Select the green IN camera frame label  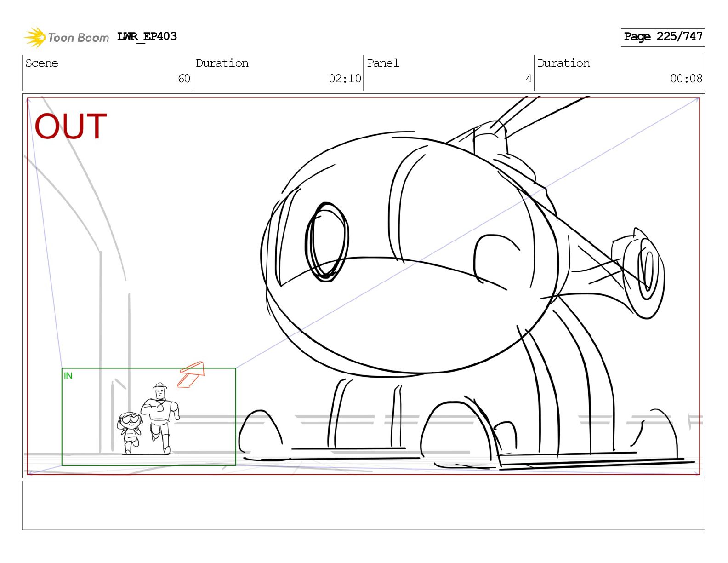click(68, 376)
